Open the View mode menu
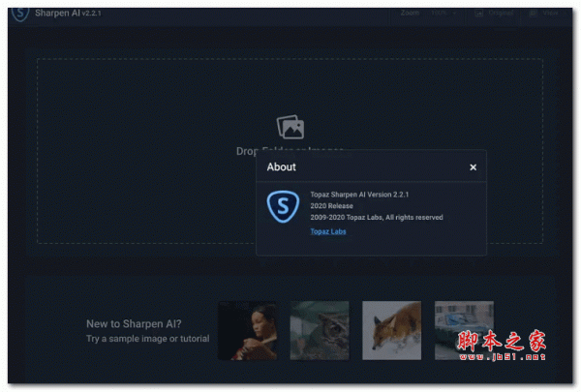581x392 pixels. click(x=544, y=13)
